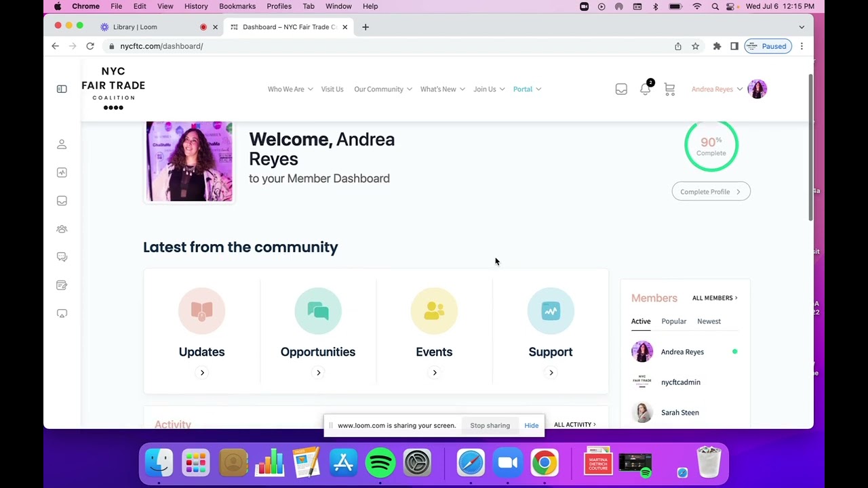Hide the Loom sharing notification
868x488 pixels.
tap(531, 426)
